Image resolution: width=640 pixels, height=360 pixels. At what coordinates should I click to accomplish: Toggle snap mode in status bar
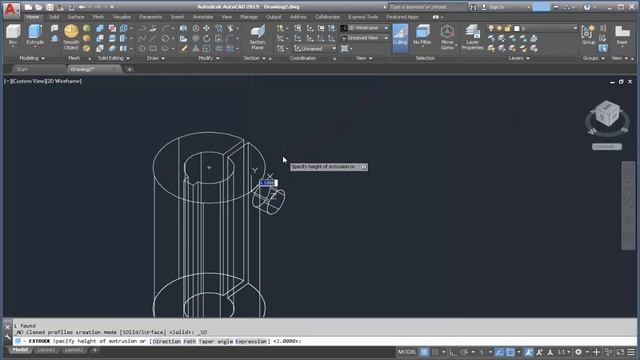pyautogui.click(x=435, y=352)
